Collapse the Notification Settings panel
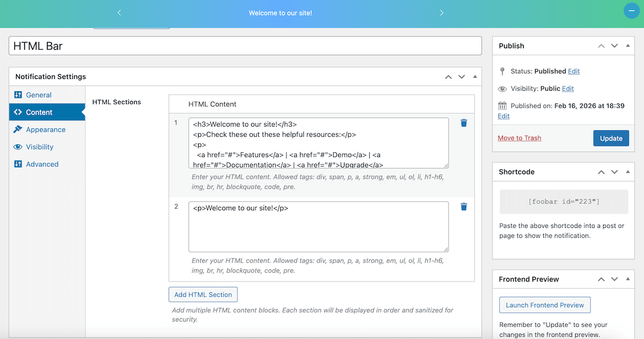 pos(474,77)
